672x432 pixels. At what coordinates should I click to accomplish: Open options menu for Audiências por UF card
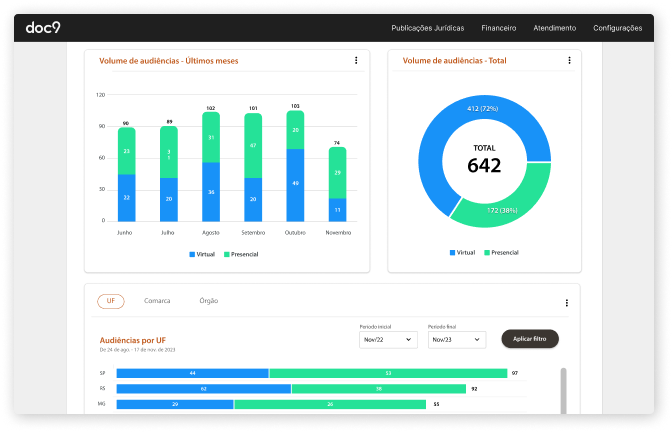(x=567, y=303)
